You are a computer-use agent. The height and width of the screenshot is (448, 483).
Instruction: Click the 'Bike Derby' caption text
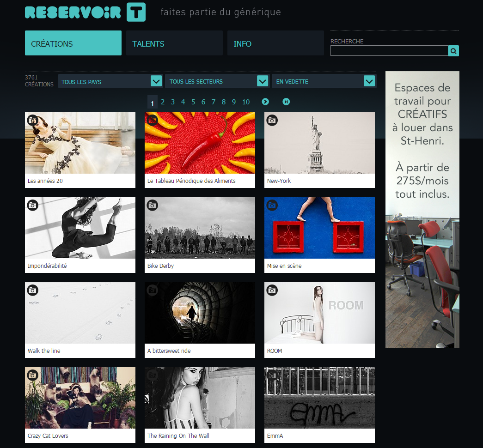click(x=160, y=266)
